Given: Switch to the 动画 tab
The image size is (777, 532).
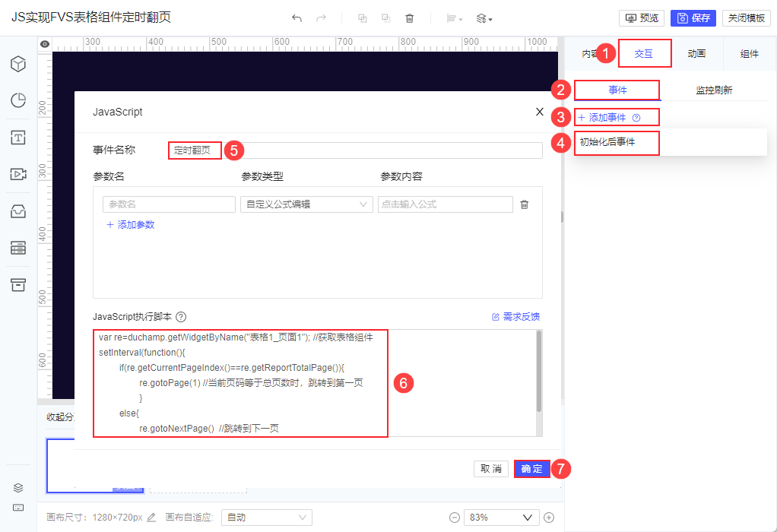Looking at the screenshot, I should (x=696, y=53).
